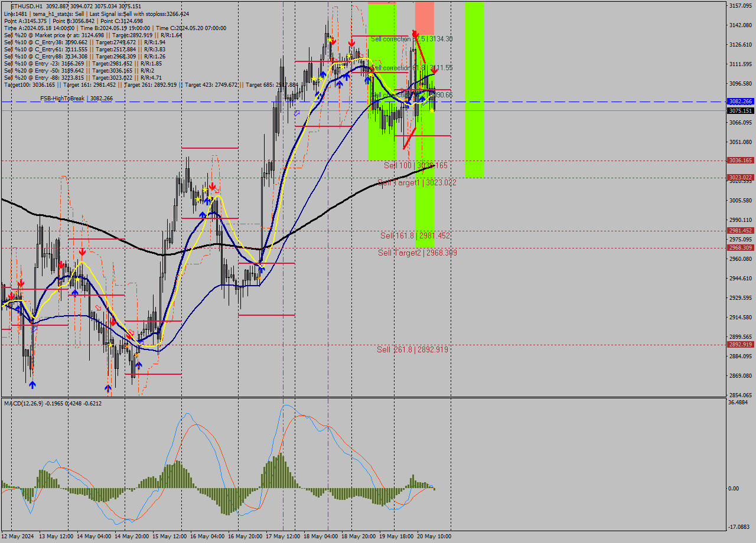Select the Sell 161.8 | 2981.452 label
The height and width of the screenshot is (543, 756).
(x=415, y=236)
